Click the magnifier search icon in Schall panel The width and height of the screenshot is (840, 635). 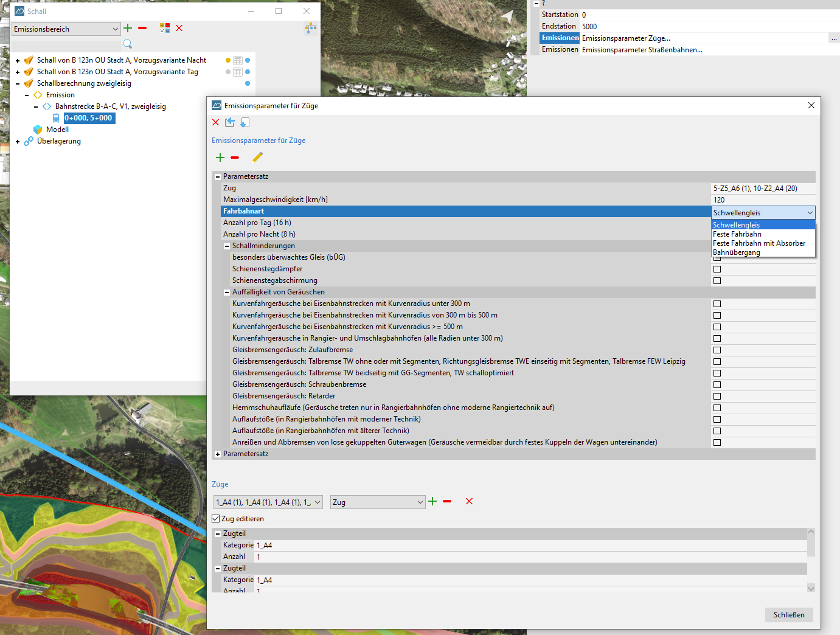(127, 44)
